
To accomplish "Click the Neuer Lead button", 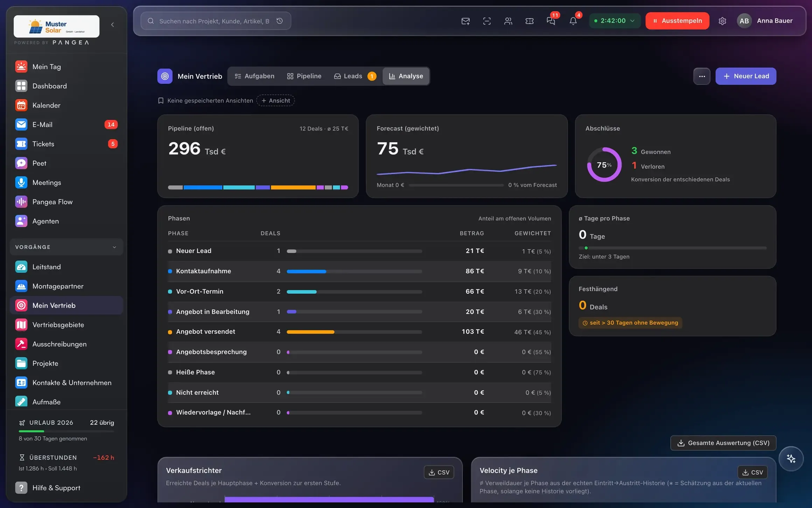I will pos(746,76).
